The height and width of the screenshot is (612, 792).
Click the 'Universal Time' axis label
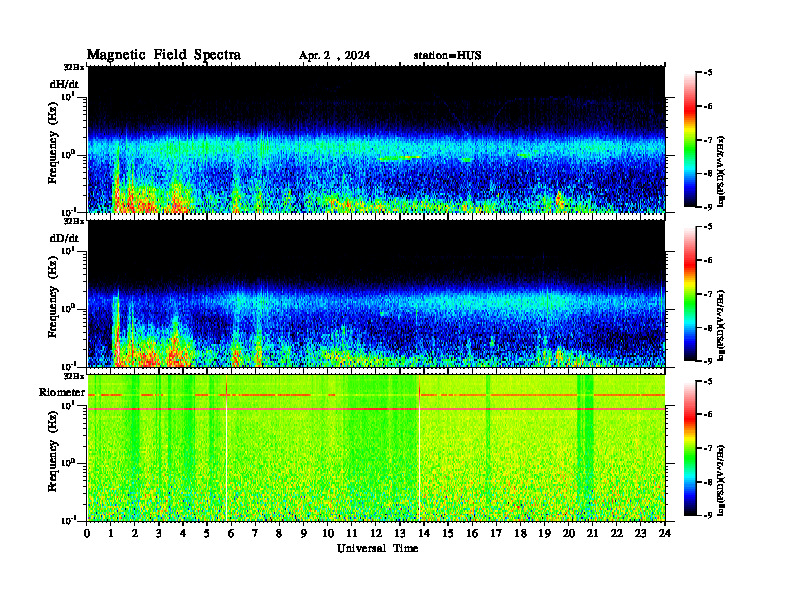point(377,548)
